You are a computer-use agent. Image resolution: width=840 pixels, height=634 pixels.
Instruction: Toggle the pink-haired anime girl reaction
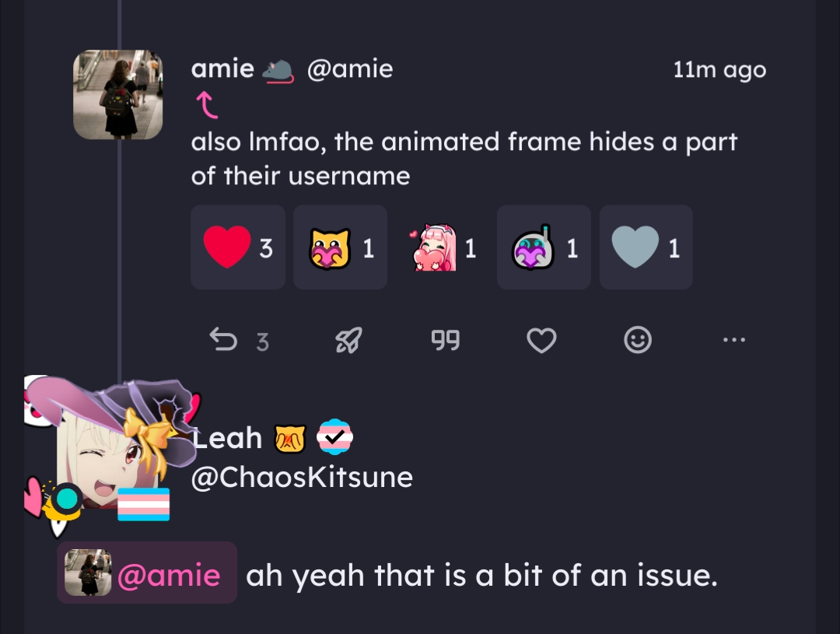coord(442,247)
